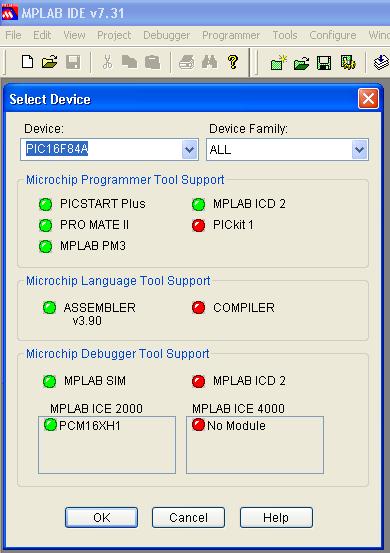Screen dimensions: 390x553
Task: Open the Edit menu
Action: (x=42, y=35)
